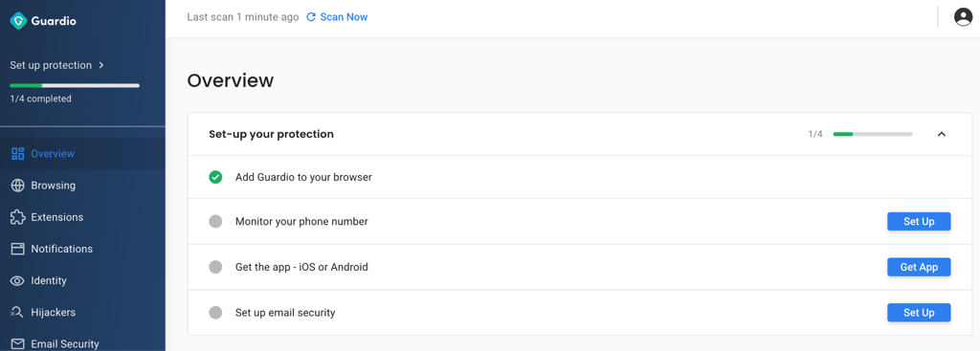Click the Scan Now link

(344, 17)
